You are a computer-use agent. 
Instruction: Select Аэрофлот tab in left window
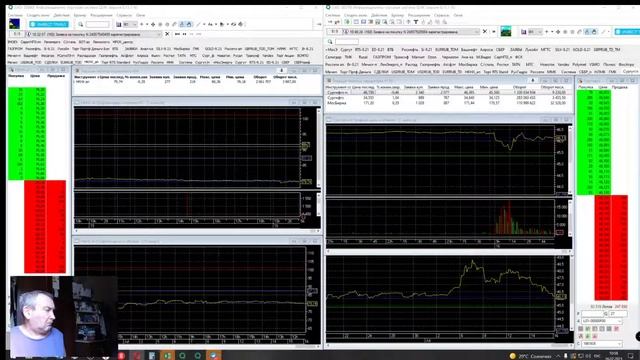click(x=127, y=56)
